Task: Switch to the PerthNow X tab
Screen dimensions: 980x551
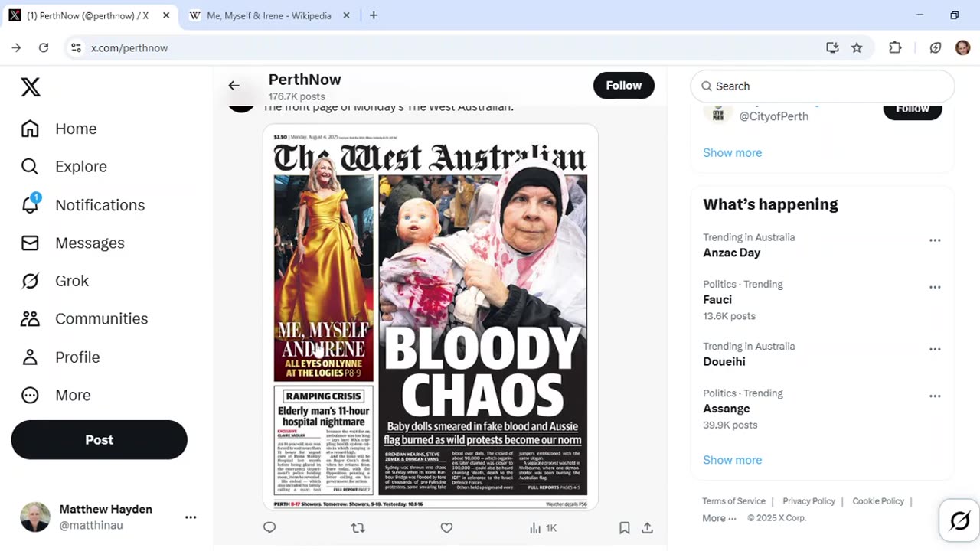Action: [x=90, y=15]
